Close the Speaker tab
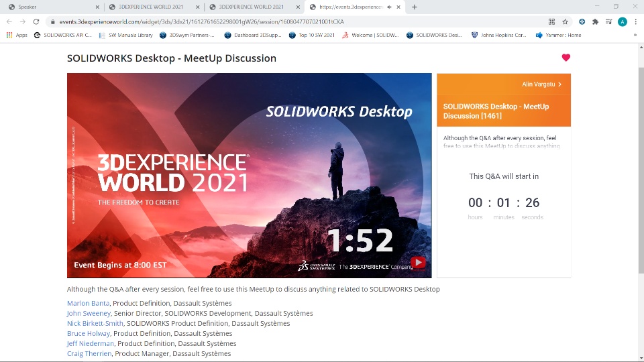644x362 pixels. click(97, 7)
